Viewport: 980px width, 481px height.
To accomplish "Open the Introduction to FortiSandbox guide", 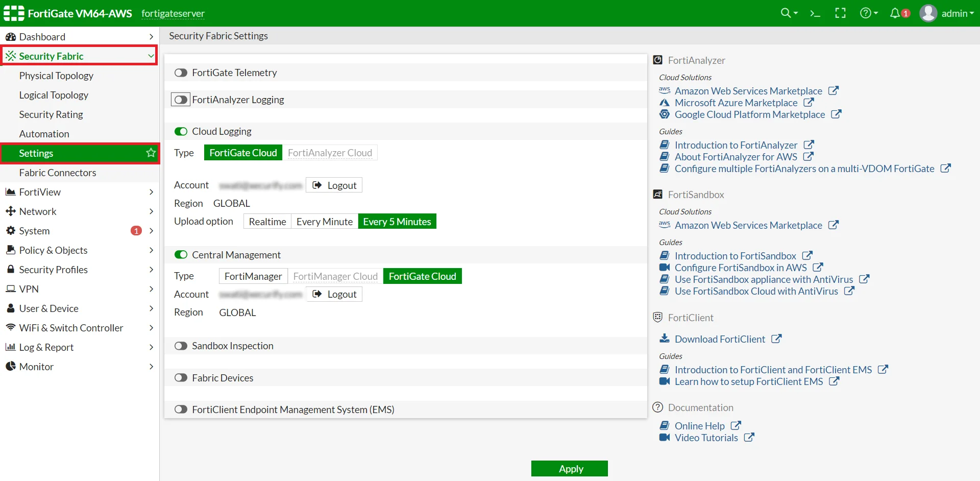I will click(x=736, y=255).
